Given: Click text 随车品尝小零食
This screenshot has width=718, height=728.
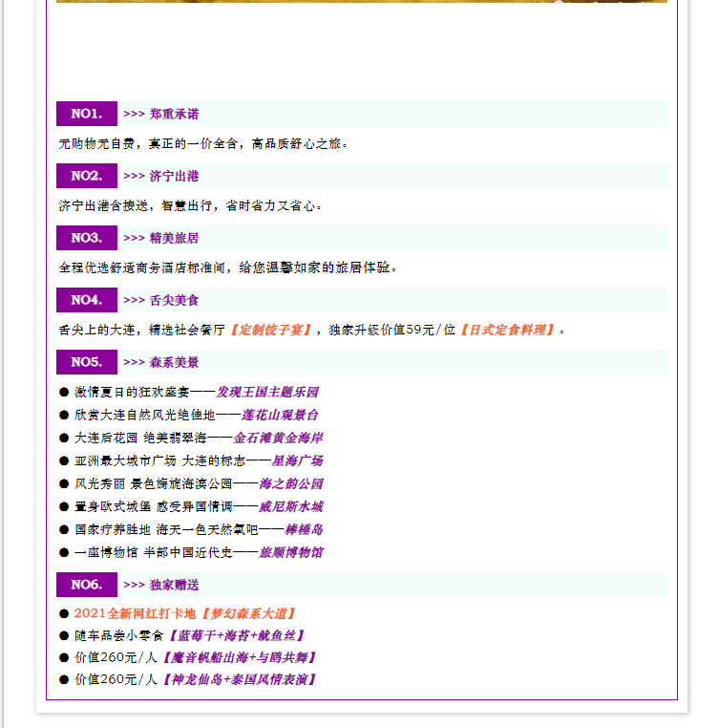Looking at the screenshot, I should 119,635.
